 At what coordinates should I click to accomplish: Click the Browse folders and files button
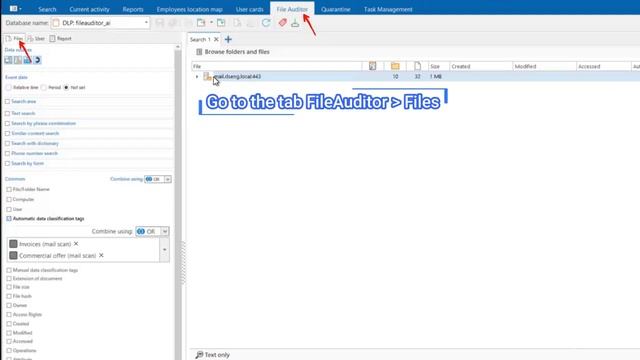pyautogui.click(x=233, y=52)
